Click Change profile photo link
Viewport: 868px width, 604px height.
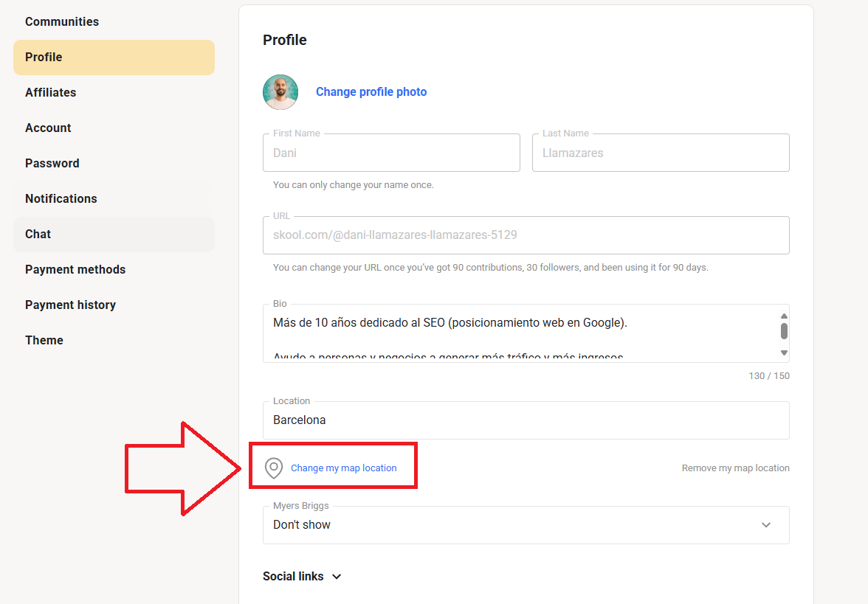point(371,92)
